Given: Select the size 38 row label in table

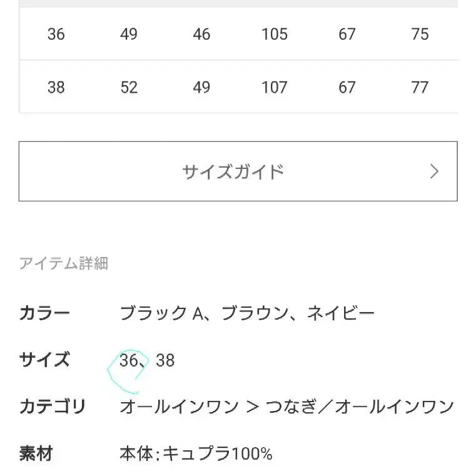Looking at the screenshot, I should 56,87.
